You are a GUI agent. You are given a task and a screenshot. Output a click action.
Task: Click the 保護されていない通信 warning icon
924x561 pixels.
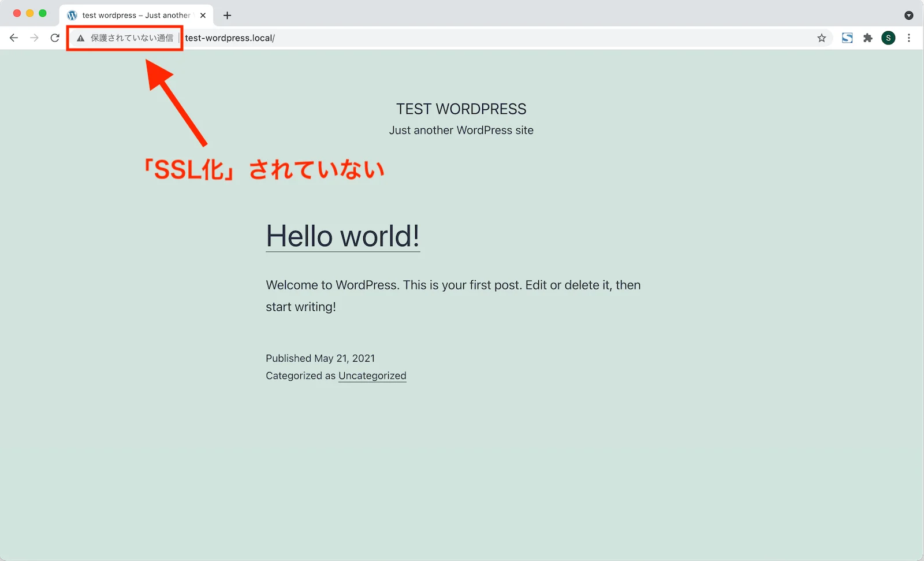pos(80,38)
